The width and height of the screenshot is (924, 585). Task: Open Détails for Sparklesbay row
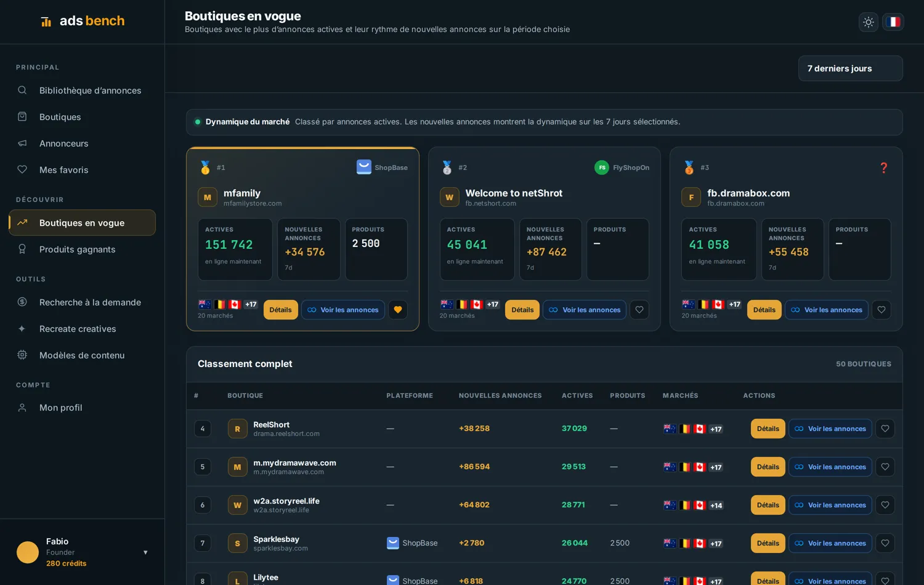click(768, 543)
